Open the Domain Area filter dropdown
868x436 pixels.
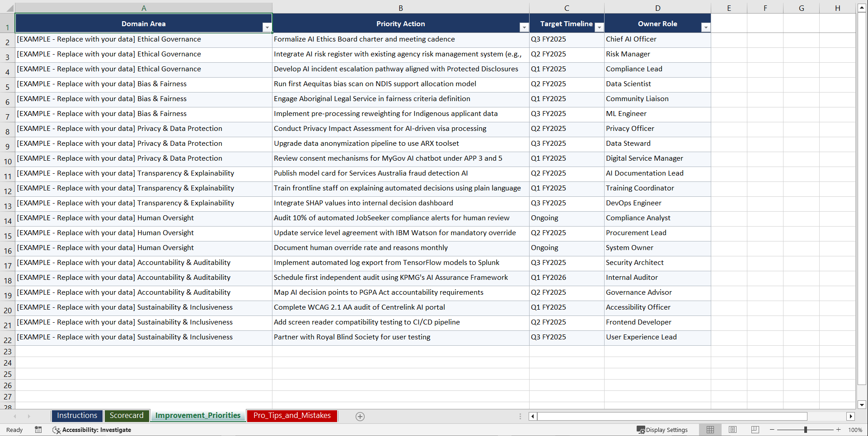coord(267,27)
